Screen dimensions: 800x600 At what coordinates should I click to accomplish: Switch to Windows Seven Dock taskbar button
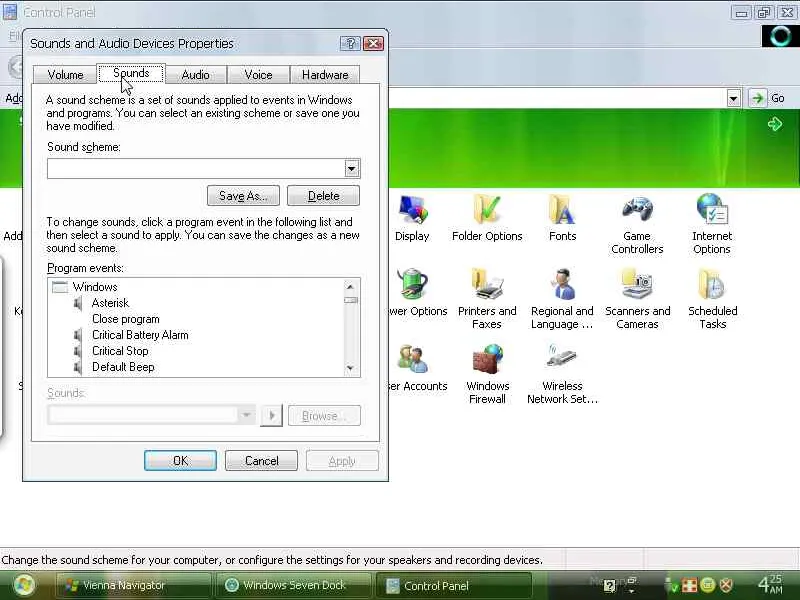point(293,585)
